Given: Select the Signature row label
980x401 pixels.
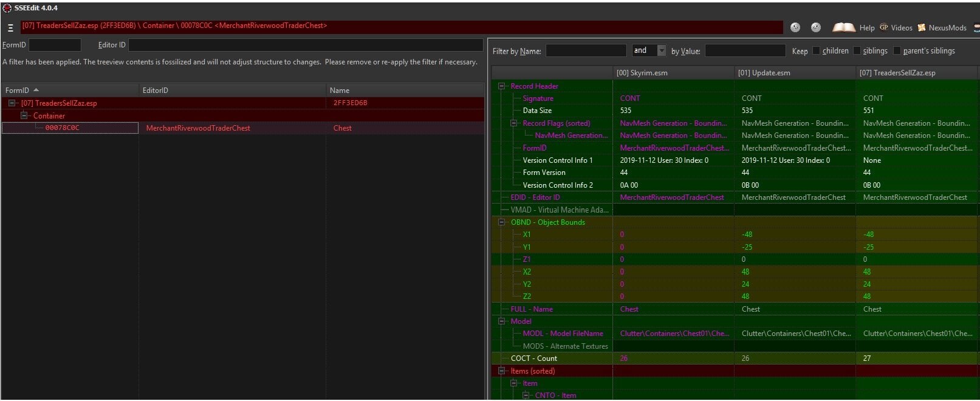Looking at the screenshot, I should [538, 98].
